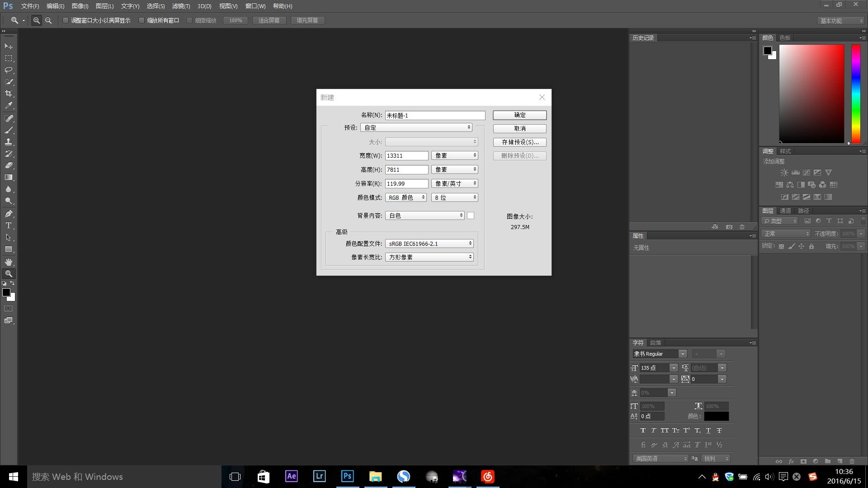Viewport: 868px width, 488px height.
Task: Click the width input field
Action: coord(406,155)
